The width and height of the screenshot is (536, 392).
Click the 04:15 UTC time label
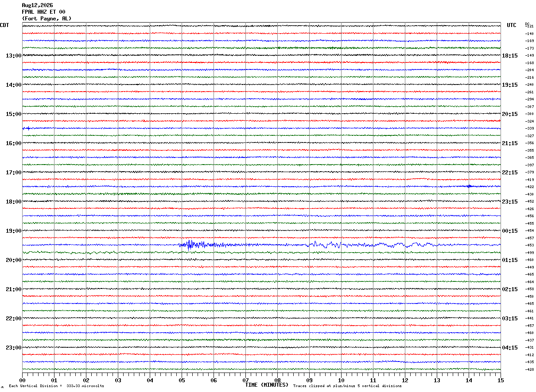pos(510,348)
